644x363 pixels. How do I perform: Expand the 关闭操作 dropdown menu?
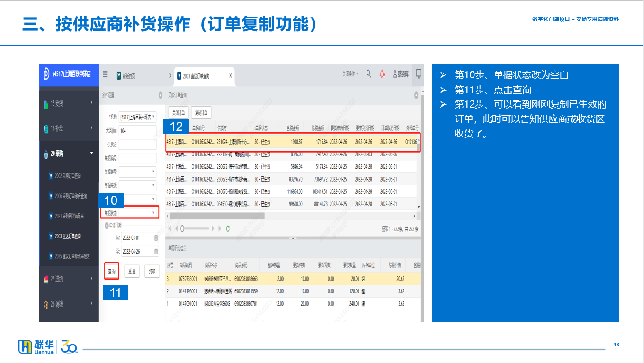pyautogui.click(x=350, y=74)
